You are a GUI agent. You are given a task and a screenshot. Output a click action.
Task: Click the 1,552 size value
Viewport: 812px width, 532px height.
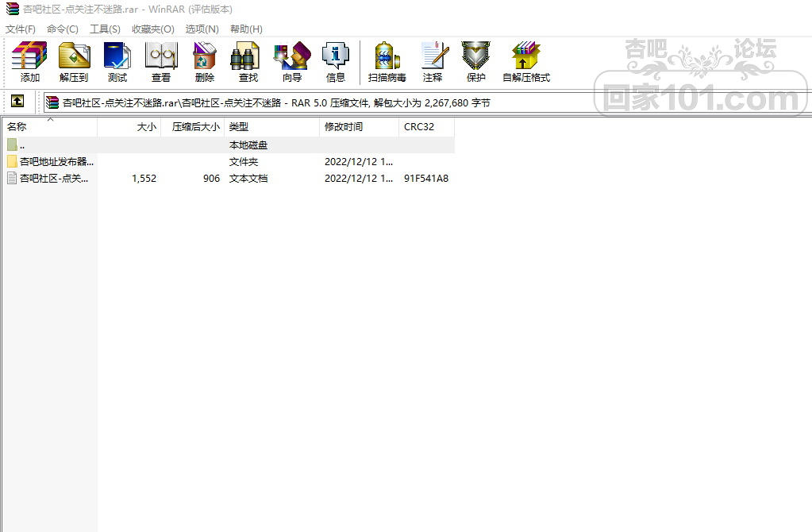pyautogui.click(x=144, y=178)
